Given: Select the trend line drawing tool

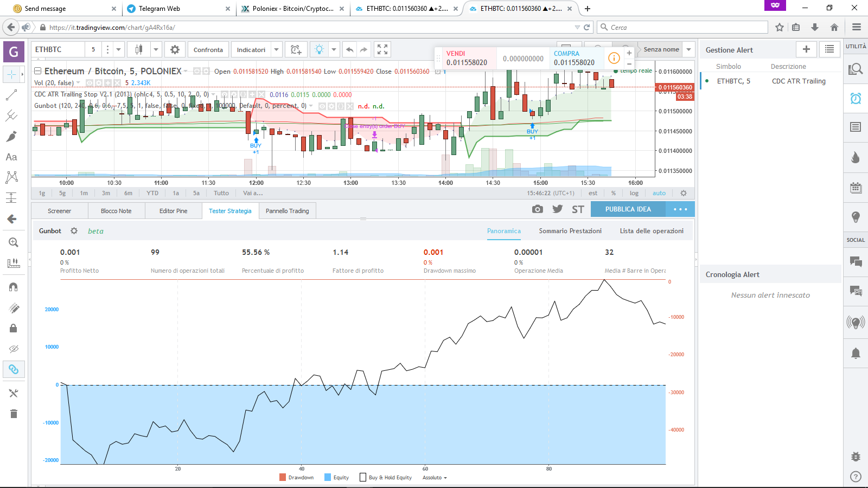Looking at the screenshot, I should click(x=11, y=95).
